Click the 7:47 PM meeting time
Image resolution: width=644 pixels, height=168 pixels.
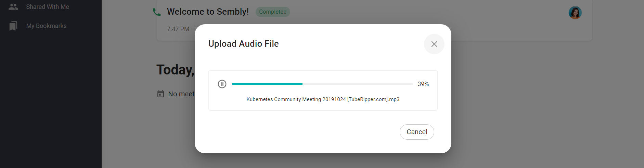(178, 29)
